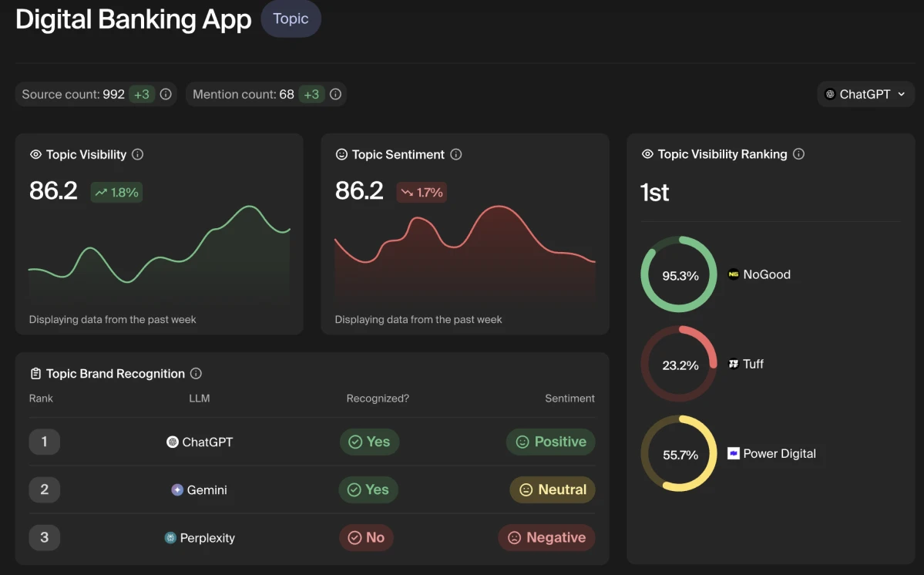Click the NoGood brand name

tap(767, 274)
